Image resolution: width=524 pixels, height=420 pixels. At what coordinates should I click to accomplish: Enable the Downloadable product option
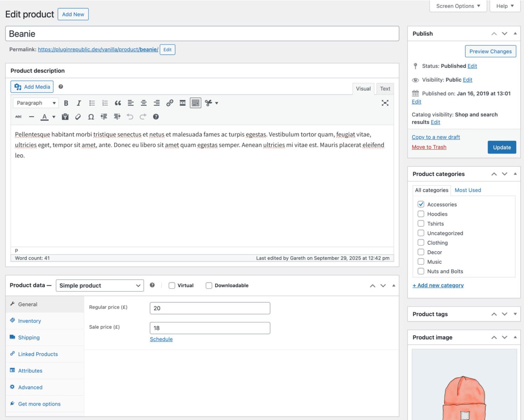pos(209,285)
